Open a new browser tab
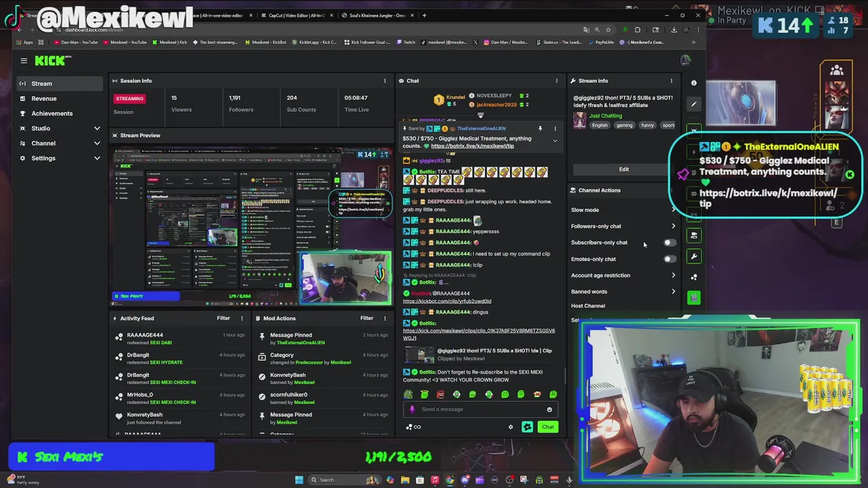868x488 pixels. click(425, 15)
